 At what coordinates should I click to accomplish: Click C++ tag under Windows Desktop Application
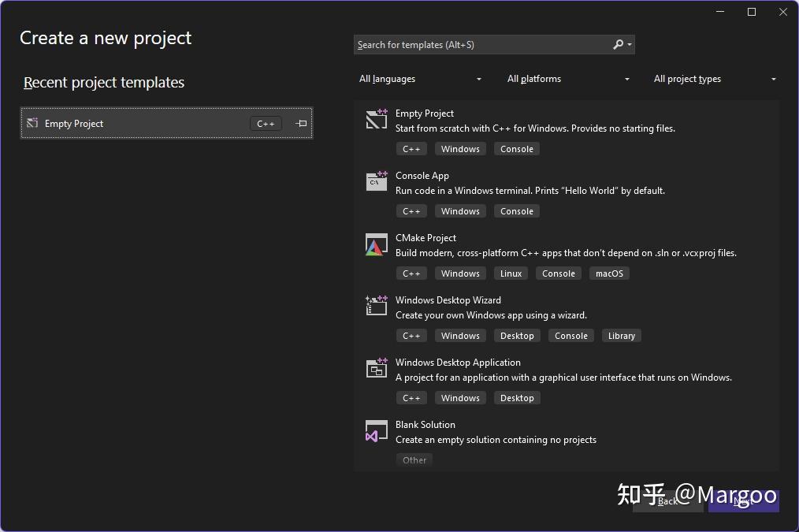pos(411,398)
